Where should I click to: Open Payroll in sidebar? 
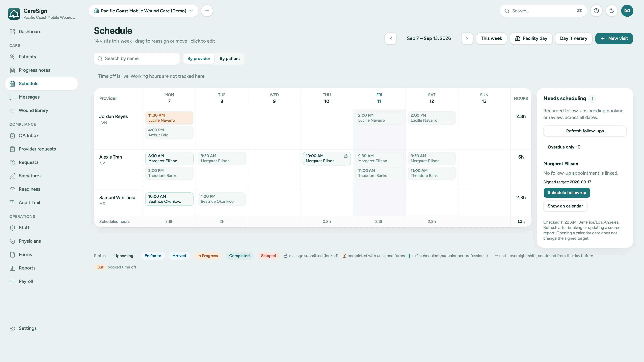click(x=41, y=281)
